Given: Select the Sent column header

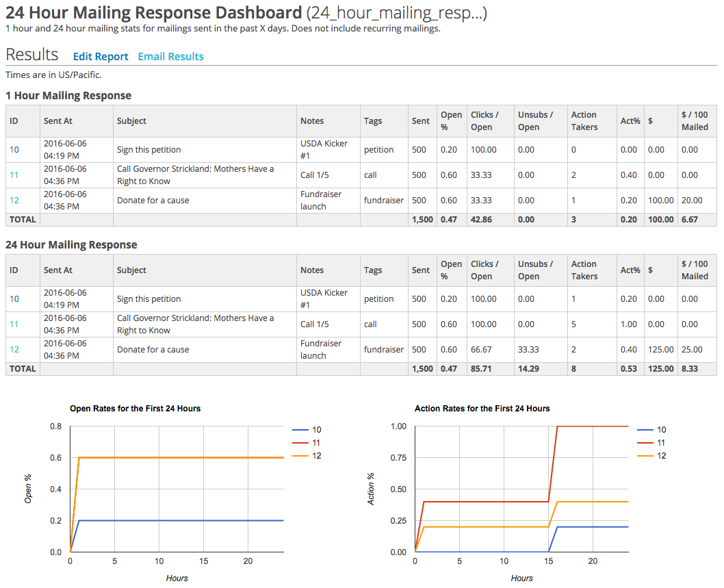Looking at the screenshot, I should [x=421, y=121].
